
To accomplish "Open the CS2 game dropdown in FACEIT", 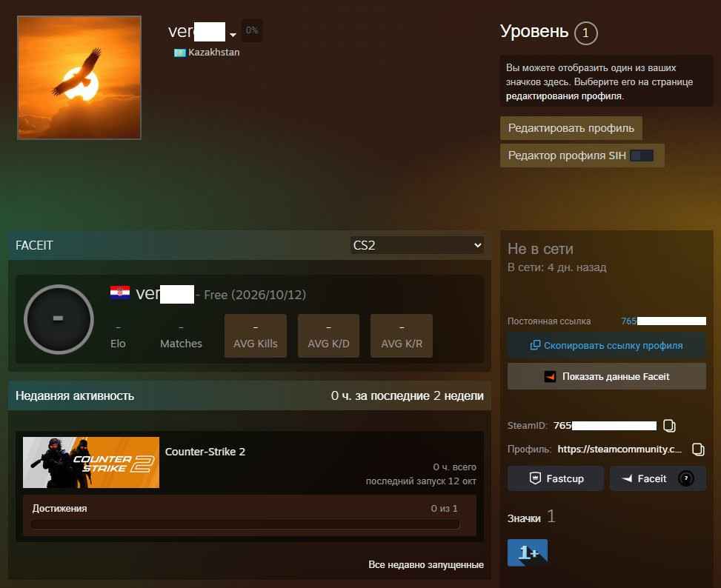I will click(417, 245).
